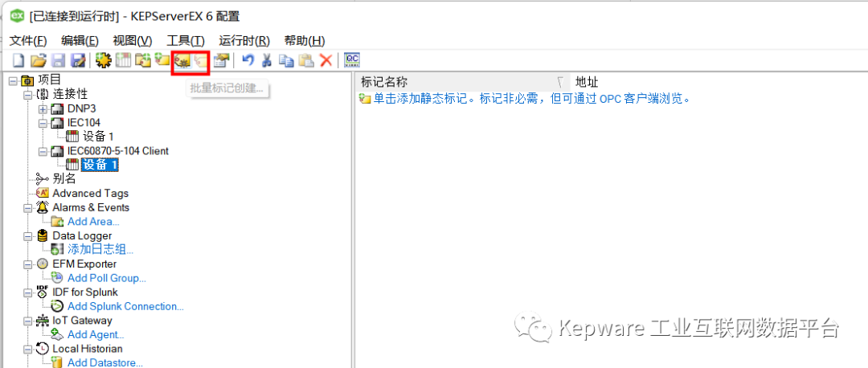This screenshot has width=868, height=368.
Task: Click the Add Area... link
Action: (x=93, y=222)
